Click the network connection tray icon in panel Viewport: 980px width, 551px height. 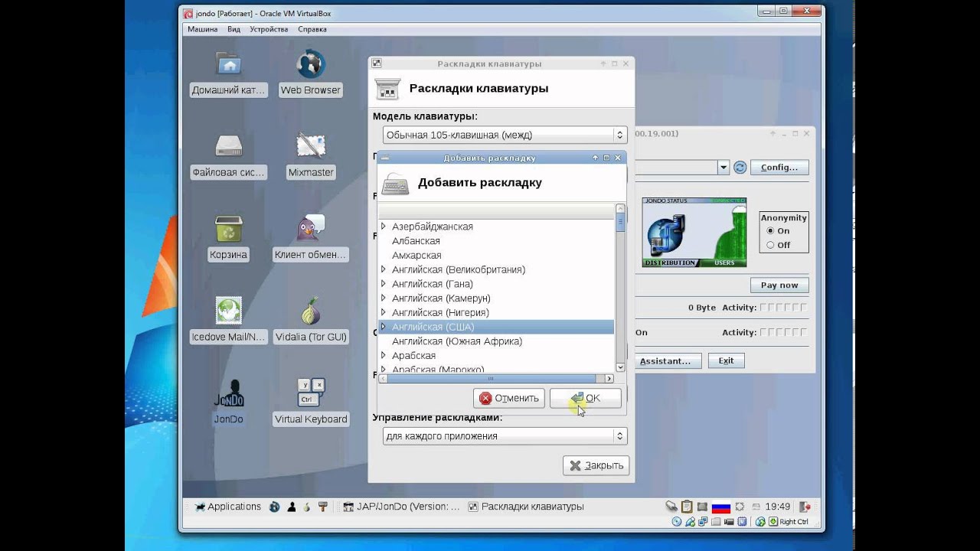click(671, 507)
